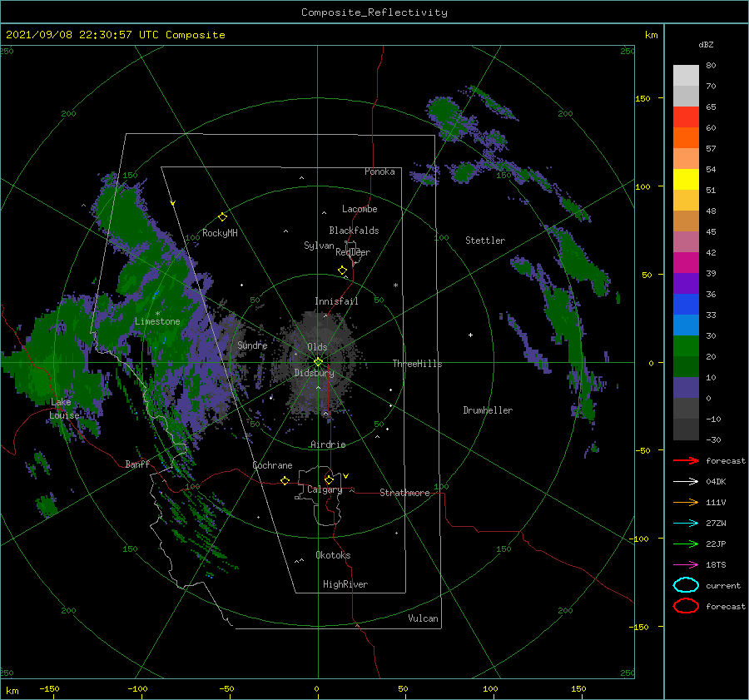Click the bright yellow swatch below 54
Image resolution: width=749 pixels, height=700 pixels.
click(686, 180)
